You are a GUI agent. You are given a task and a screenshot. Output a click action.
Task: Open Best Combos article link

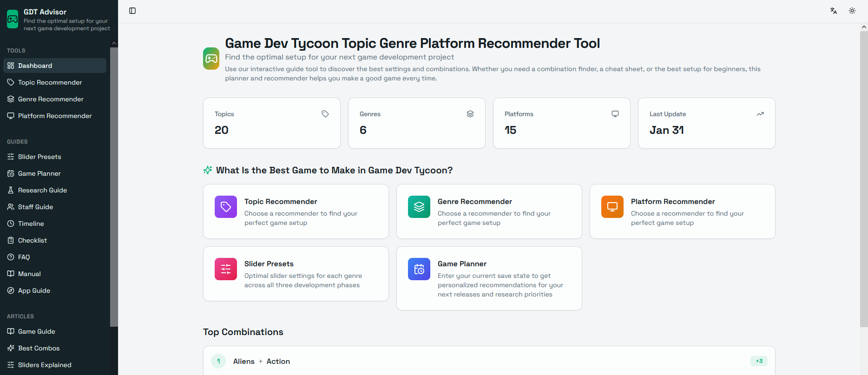pyautogui.click(x=55, y=348)
